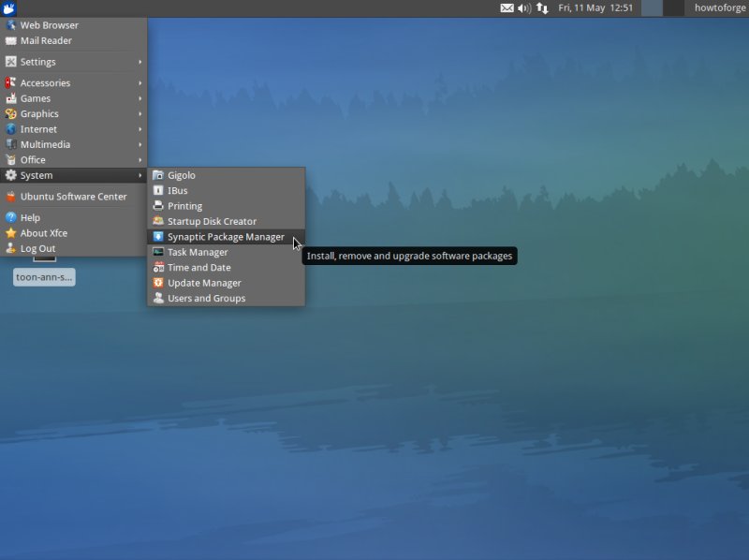Image resolution: width=749 pixels, height=560 pixels.
Task: Select the Task Manager text entry
Action: 198,252
